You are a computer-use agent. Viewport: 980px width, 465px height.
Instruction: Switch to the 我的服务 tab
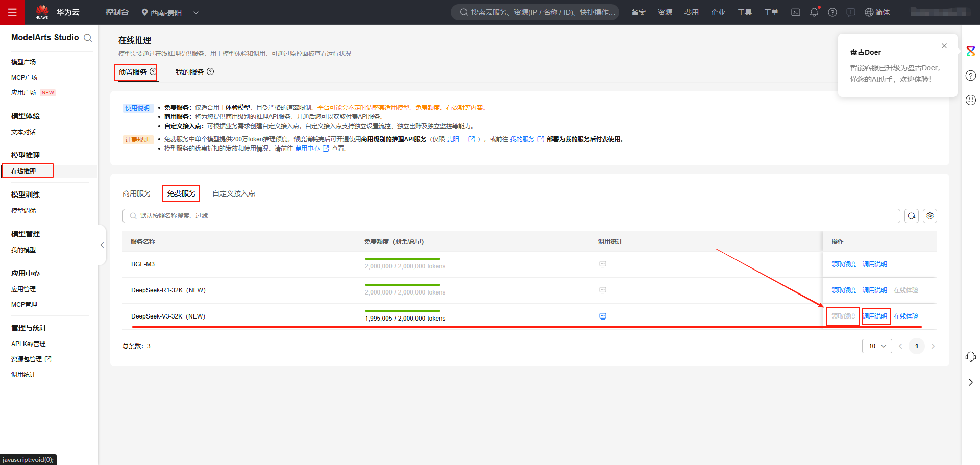click(189, 72)
